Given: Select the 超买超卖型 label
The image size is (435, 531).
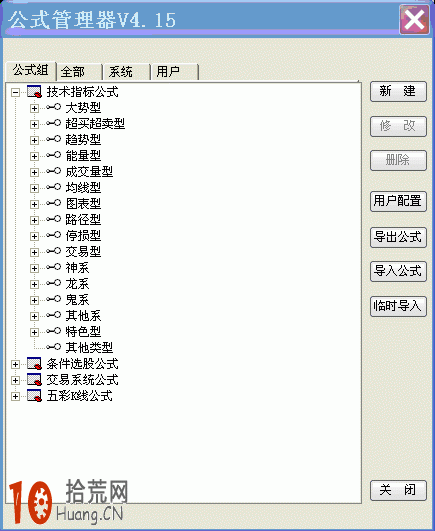Looking at the screenshot, I should click(x=95, y=123).
